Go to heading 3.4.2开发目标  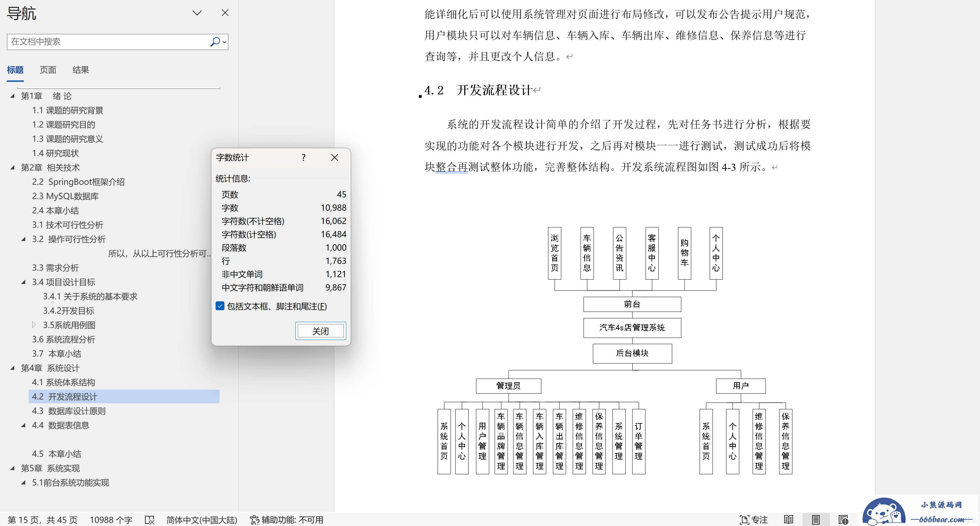(x=68, y=311)
